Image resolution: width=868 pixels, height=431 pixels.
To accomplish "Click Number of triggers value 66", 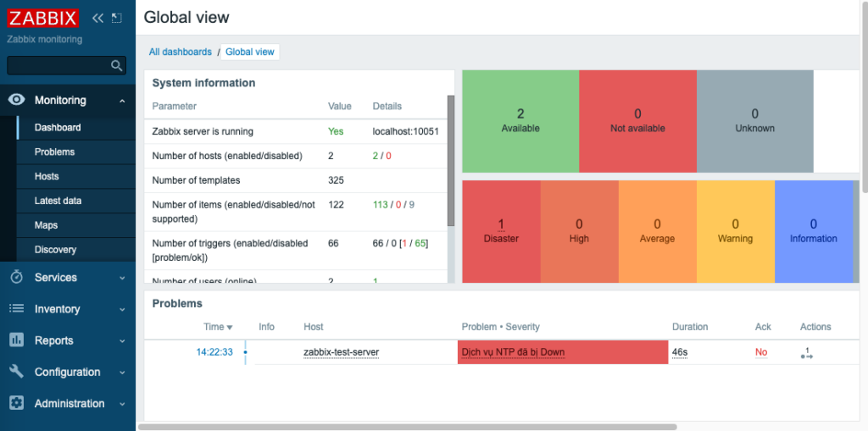I will tap(333, 243).
